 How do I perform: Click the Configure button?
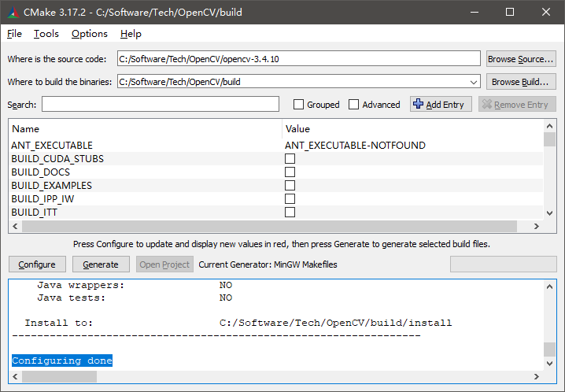[x=37, y=264]
